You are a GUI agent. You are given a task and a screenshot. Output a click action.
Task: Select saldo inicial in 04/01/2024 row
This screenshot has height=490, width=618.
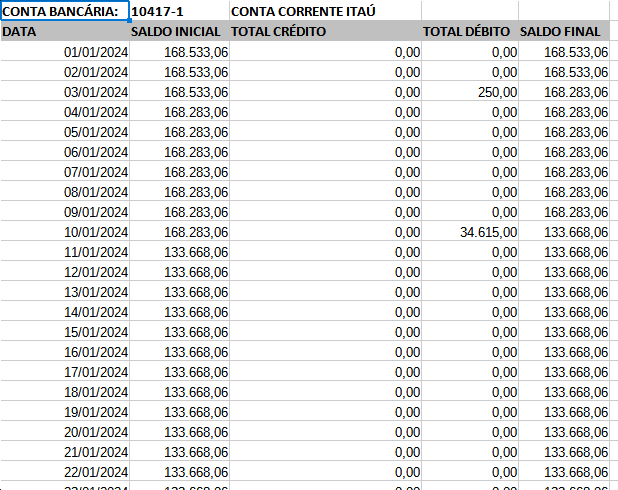[x=179, y=112]
